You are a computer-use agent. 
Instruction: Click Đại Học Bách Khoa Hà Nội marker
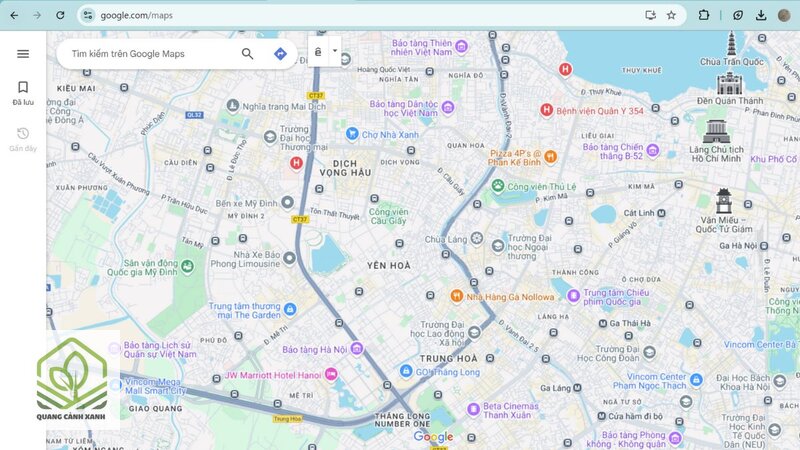point(779,382)
